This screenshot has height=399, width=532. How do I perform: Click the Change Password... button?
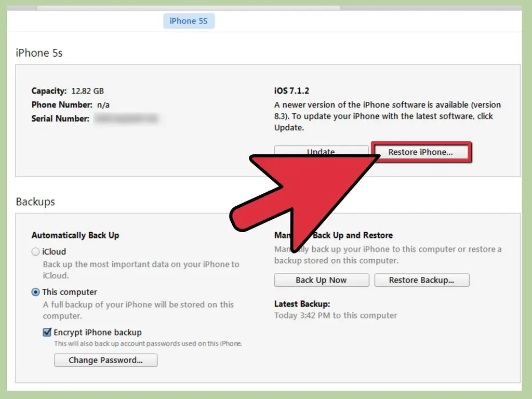point(105,360)
